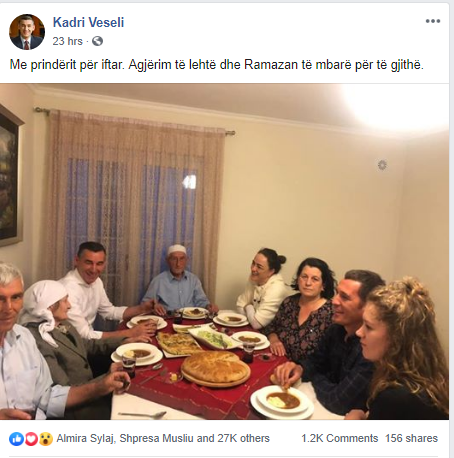View the 1.2K Comments
Image resolution: width=454 pixels, height=458 pixels.
[x=339, y=438]
